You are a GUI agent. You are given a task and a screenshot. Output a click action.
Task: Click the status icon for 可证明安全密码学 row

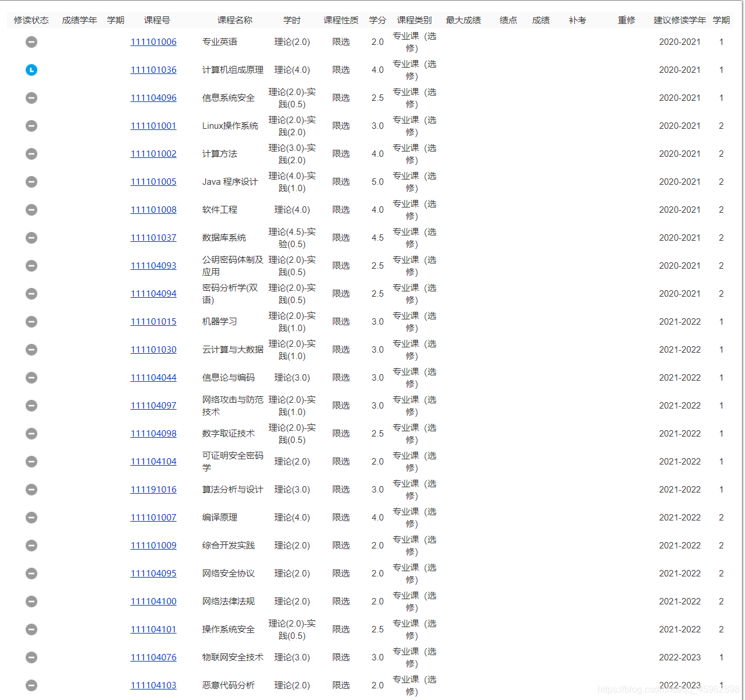pos(31,462)
